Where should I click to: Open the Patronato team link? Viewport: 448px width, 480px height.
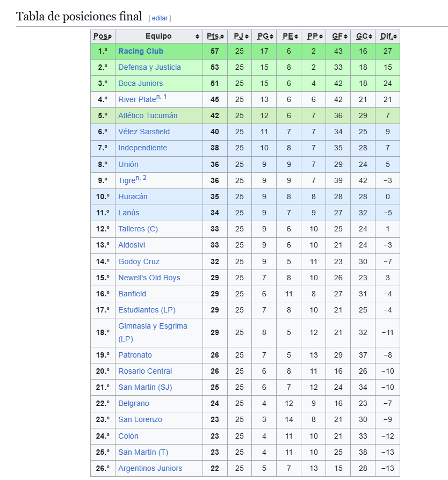pyautogui.click(x=135, y=355)
